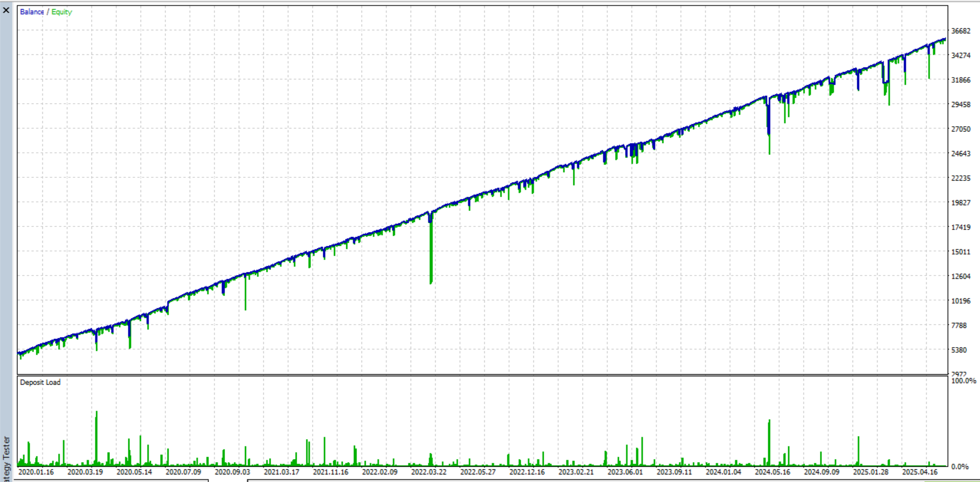The height and width of the screenshot is (482, 980).
Task: Select the 2024.05.16 date axis label
Action: (772, 472)
